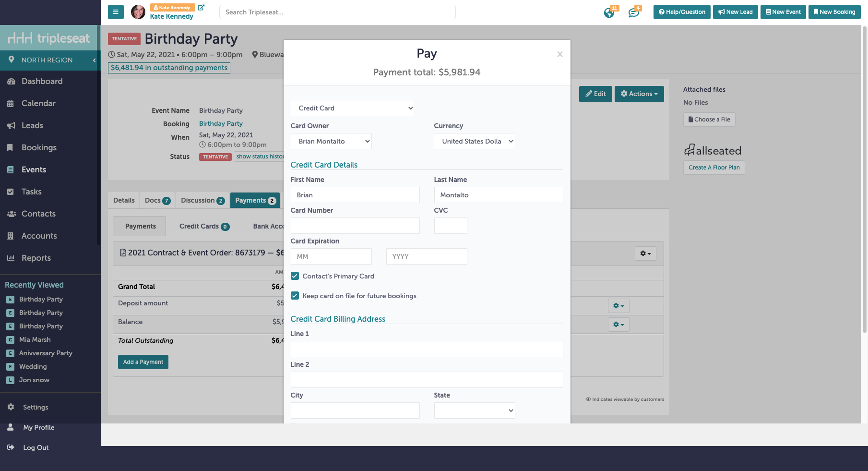Open the Currency dropdown
The image size is (868, 471).
tap(474, 141)
